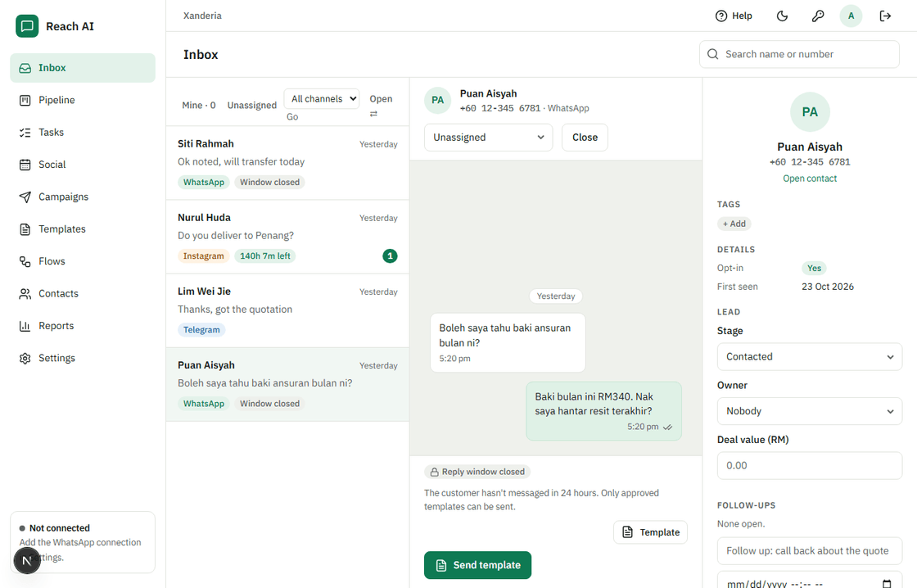Screen dimensions: 917x588
Task: Click the Settings gear icon
Action: 25,358
